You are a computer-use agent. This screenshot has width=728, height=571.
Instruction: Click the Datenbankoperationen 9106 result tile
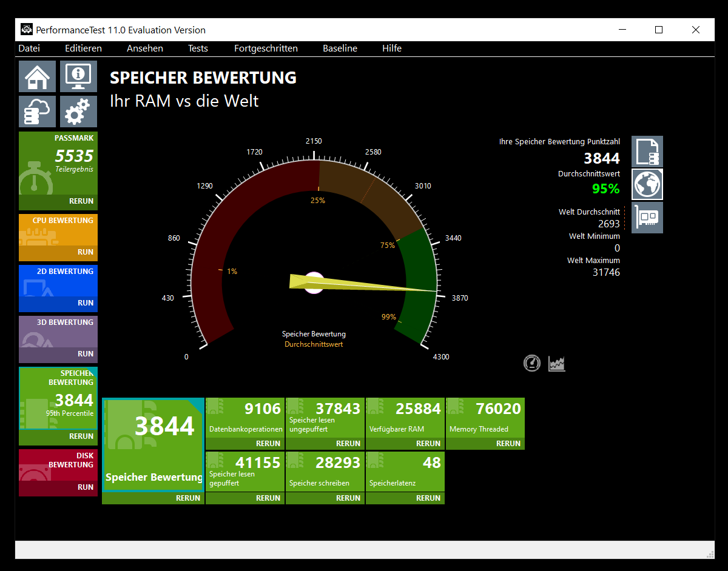(245, 418)
